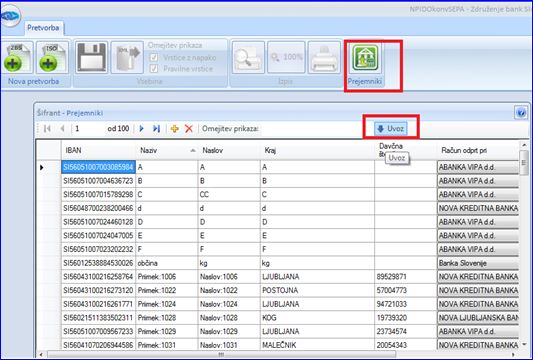Select IBAN cell SI56051007004636723
This screenshot has width=533, height=360.
click(98, 181)
